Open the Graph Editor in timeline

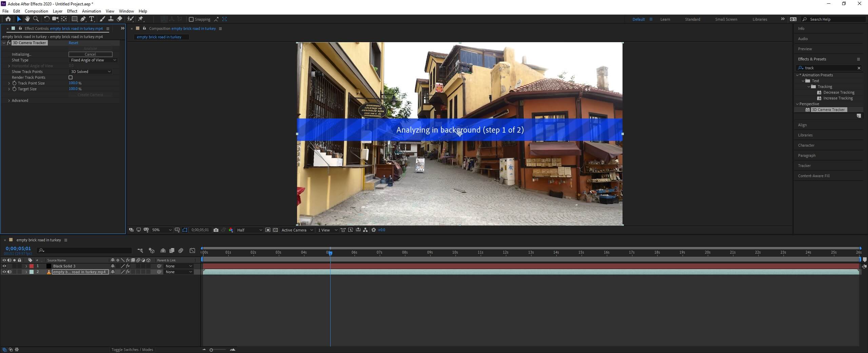pyautogui.click(x=192, y=250)
